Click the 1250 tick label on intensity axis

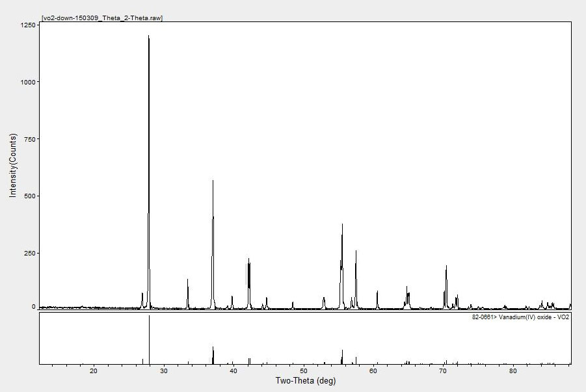[28, 25]
